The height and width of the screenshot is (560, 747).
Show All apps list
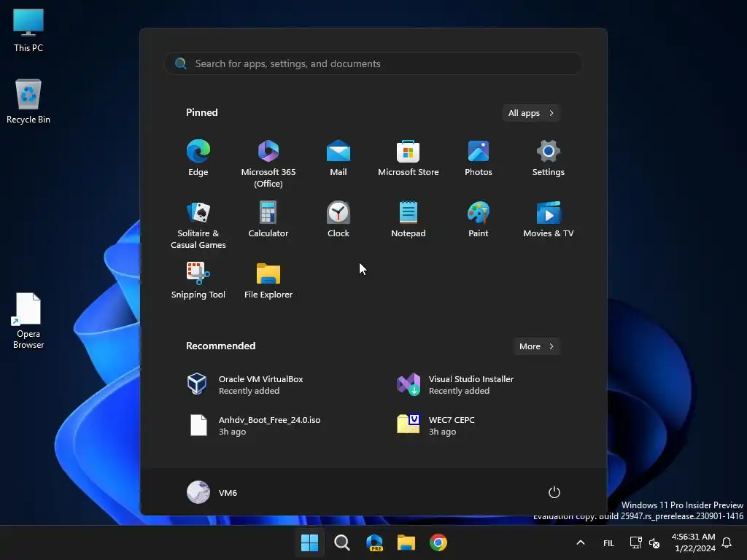(531, 113)
